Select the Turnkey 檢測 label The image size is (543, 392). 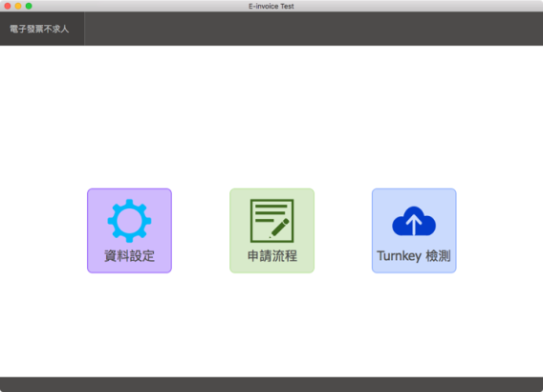pos(414,256)
